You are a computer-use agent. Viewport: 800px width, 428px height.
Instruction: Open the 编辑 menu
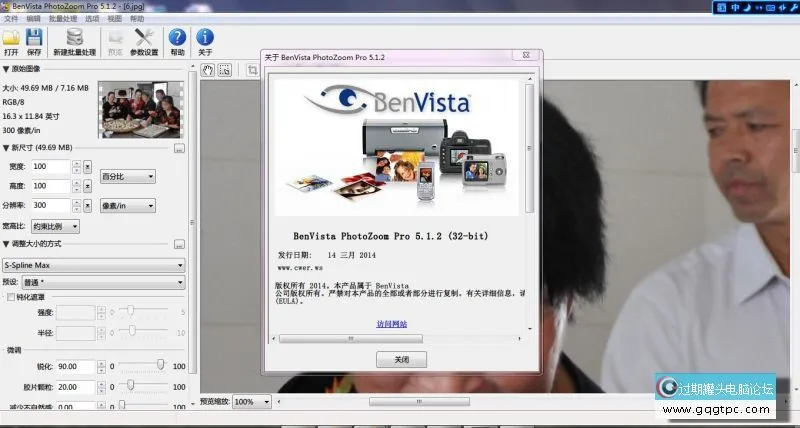coord(34,18)
